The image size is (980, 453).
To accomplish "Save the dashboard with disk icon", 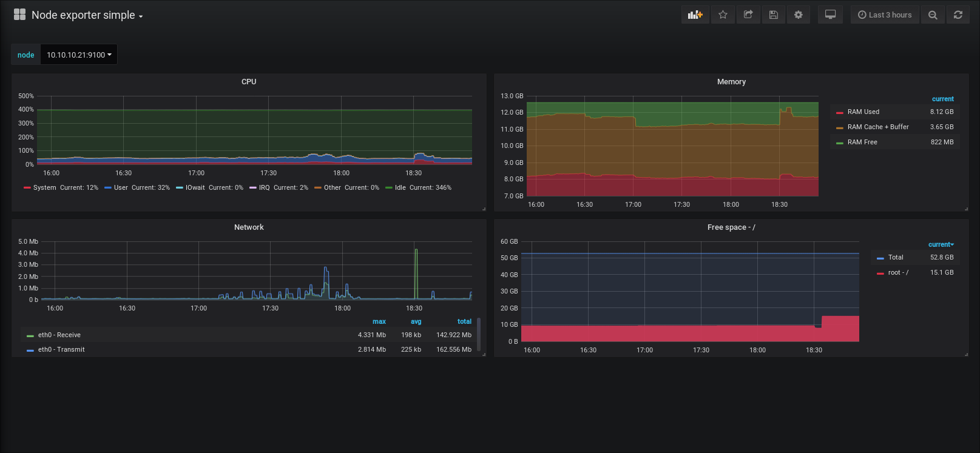I will coord(773,15).
